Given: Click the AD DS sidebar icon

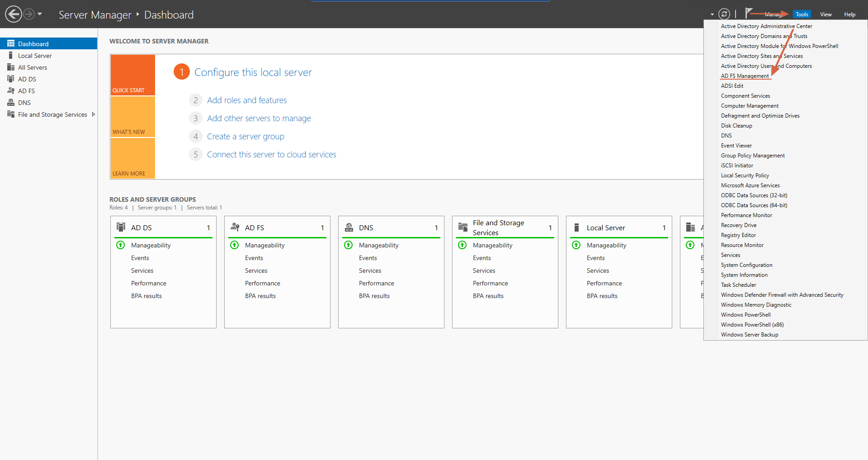Looking at the screenshot, I should (11, 79).
